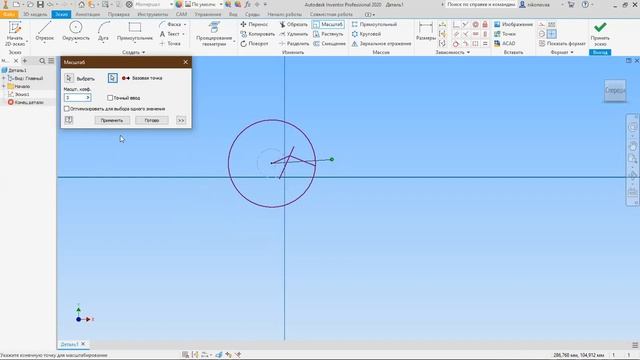Click Показать формат option
640x360 pixels.
click(x=562, y=43)
